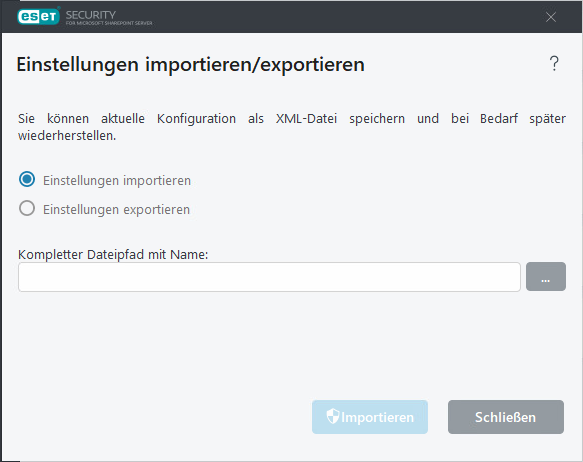Click the Importieren button

coord(370,417)
